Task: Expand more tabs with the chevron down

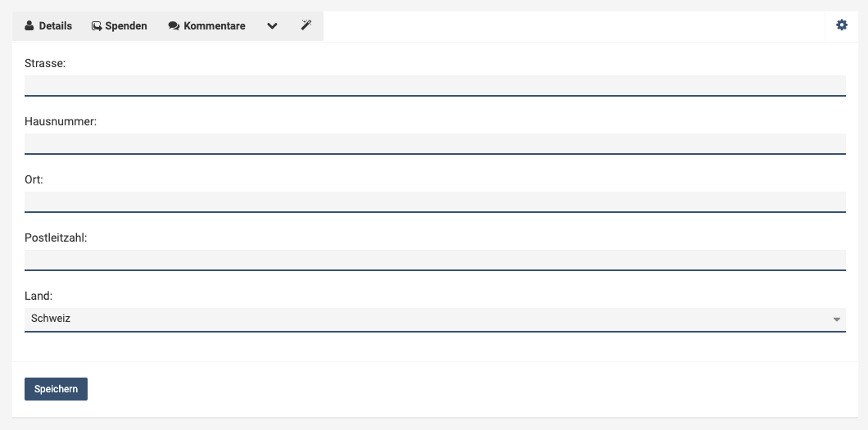Action: pyautogui.click(x=272, y=26)
